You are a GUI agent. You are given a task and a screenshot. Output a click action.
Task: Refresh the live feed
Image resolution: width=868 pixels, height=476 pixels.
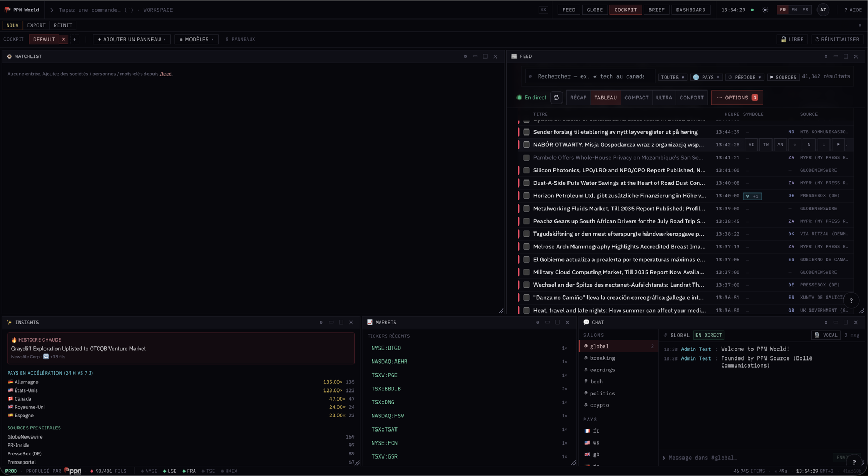pos(556,98)
